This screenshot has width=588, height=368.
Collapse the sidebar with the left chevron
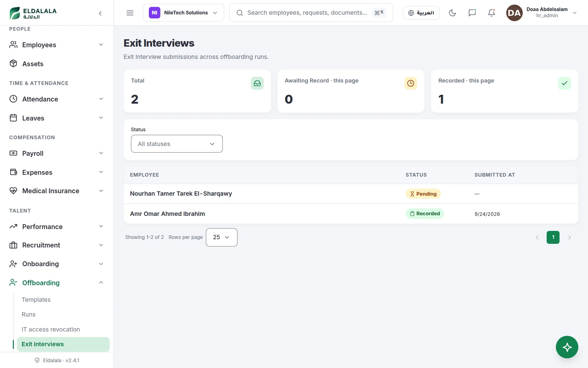point(100,13)
